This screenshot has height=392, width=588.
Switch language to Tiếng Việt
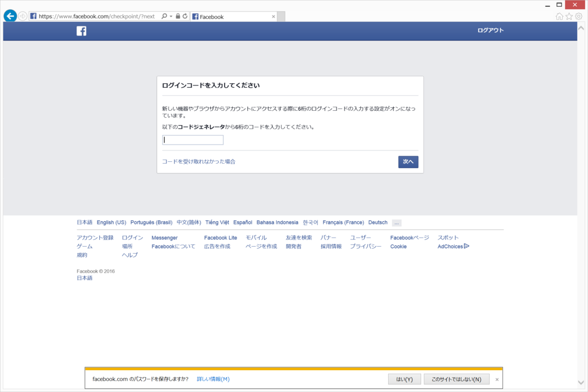217,222
